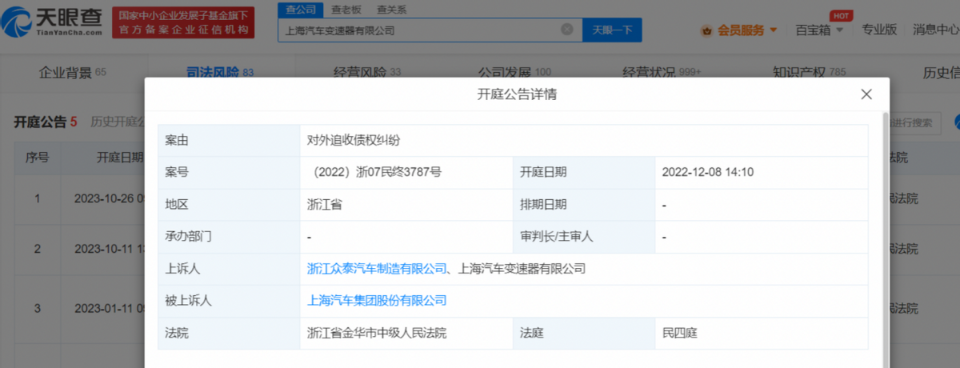Click the TianYanCha logo
This screenshot has height=368, width=960.
[x=51, y=22]
